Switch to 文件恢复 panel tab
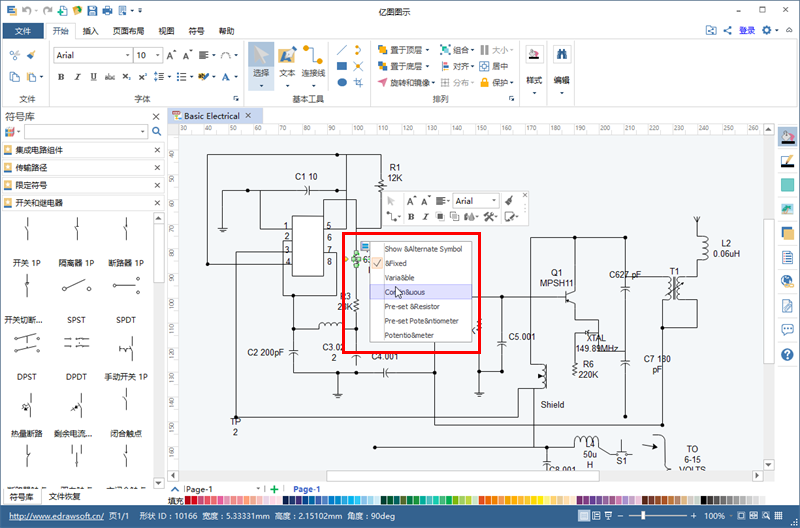This screenshot has width=800, height=528. point(64,496)
